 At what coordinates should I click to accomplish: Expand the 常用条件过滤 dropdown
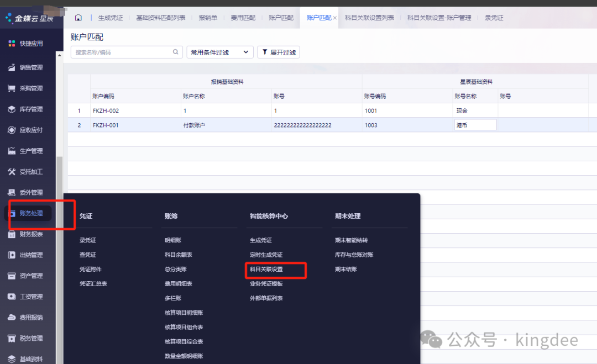point(219,52)
